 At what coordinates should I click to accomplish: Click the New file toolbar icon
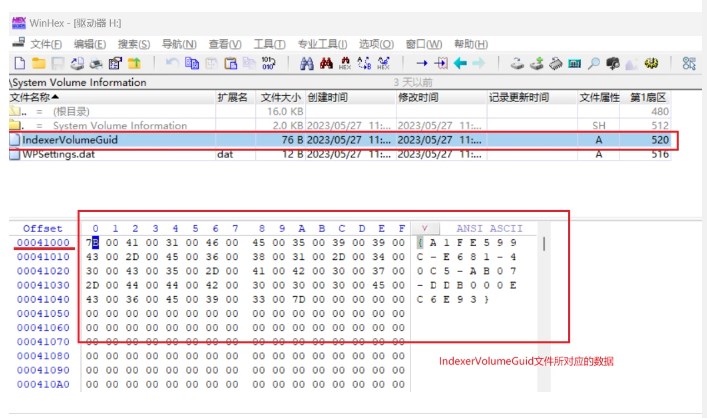tap(19, 63)
